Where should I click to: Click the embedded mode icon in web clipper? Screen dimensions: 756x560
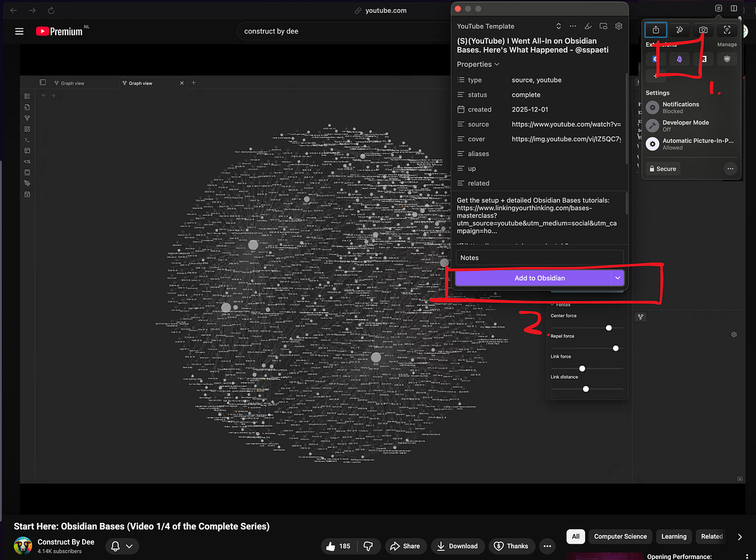click(x=603, y=26)
